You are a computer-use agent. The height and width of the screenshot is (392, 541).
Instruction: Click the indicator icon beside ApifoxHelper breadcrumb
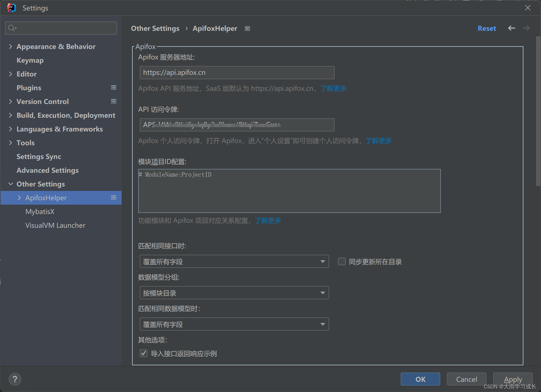click(247, 29)
